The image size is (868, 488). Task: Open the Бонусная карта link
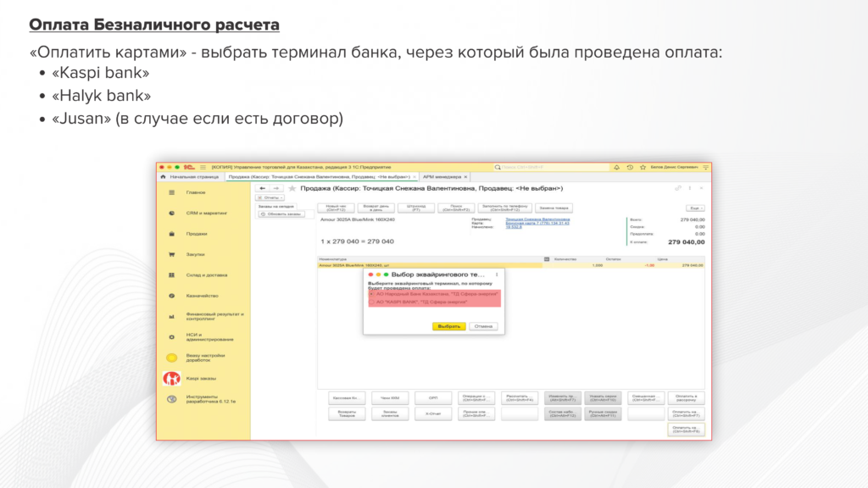click(x=537, y=223)
